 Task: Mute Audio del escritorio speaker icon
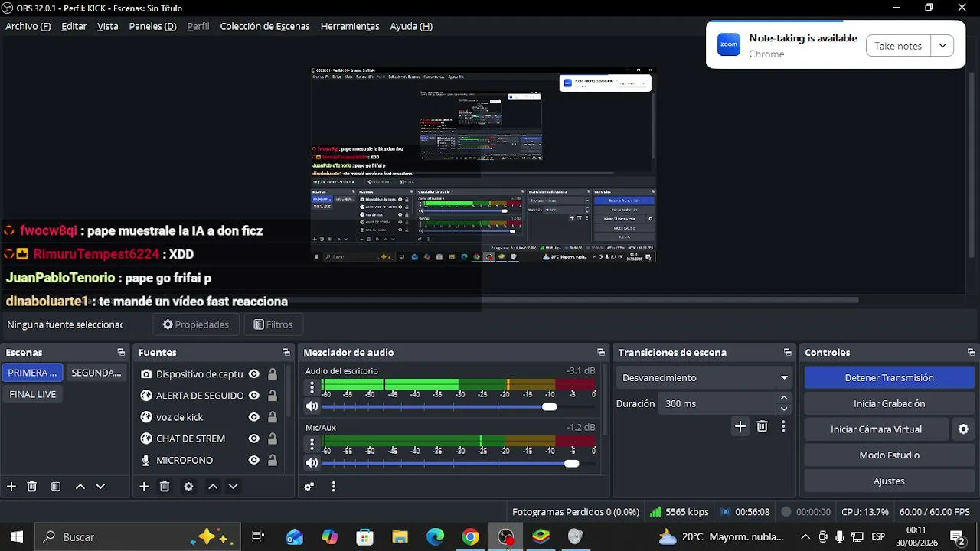click(x=312, y=406)
